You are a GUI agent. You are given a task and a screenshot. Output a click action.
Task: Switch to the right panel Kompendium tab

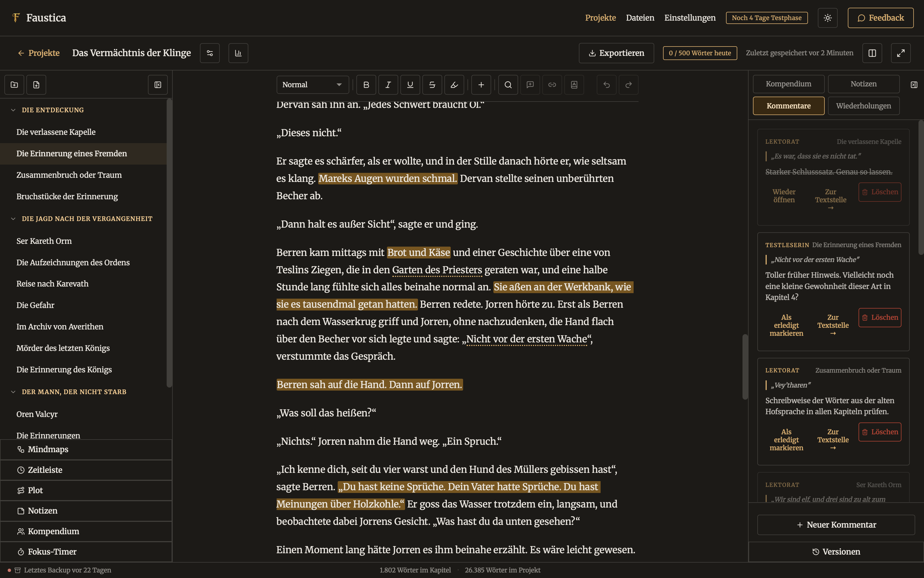pos(788,84)
